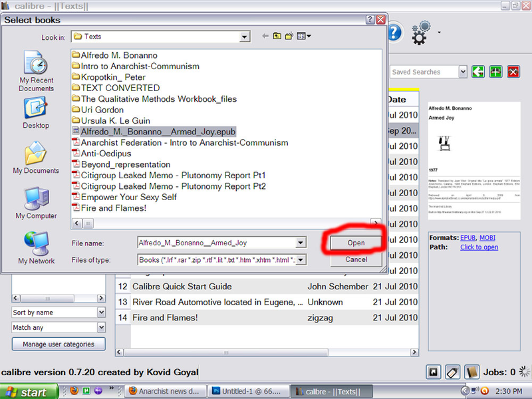Toggle the tag browser icon in status bar
Screen dimensions: 532x399
tap(452, 372)
